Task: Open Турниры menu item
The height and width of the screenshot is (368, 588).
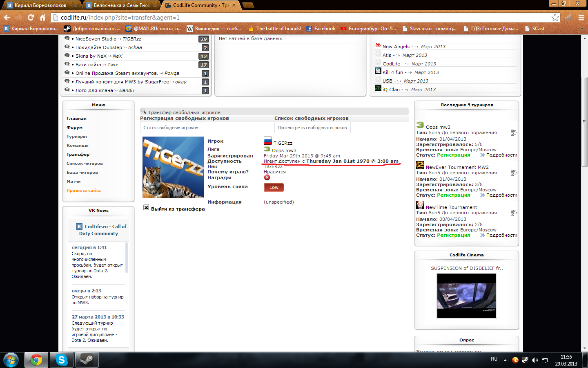Action: (x=77, y=137)
